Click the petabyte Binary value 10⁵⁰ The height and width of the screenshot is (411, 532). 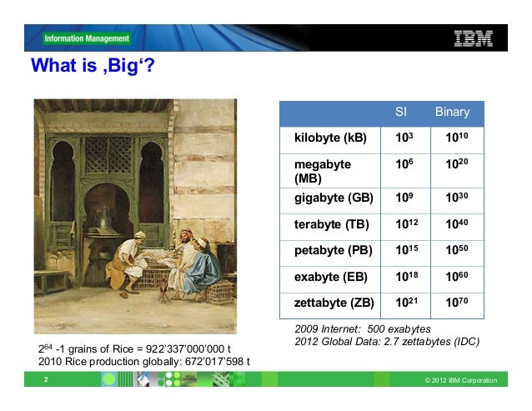(457, 250)
